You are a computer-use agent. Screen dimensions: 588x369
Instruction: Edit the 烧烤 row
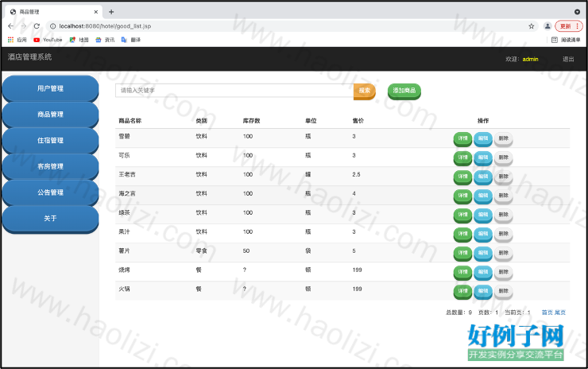pyautogui.click(x=483, y=273)
